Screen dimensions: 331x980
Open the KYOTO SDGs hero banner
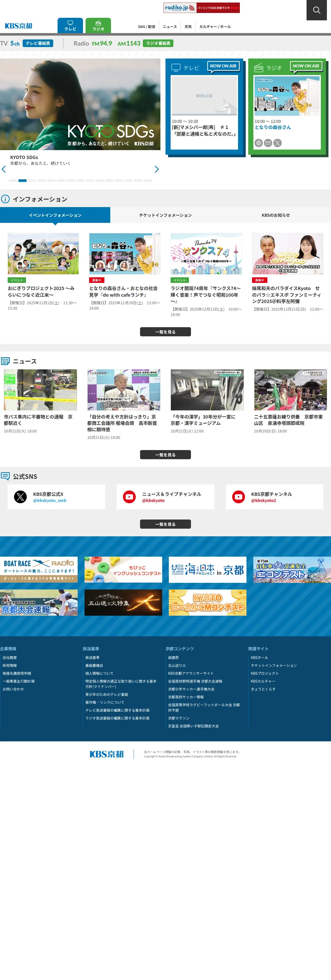[80, 104]
